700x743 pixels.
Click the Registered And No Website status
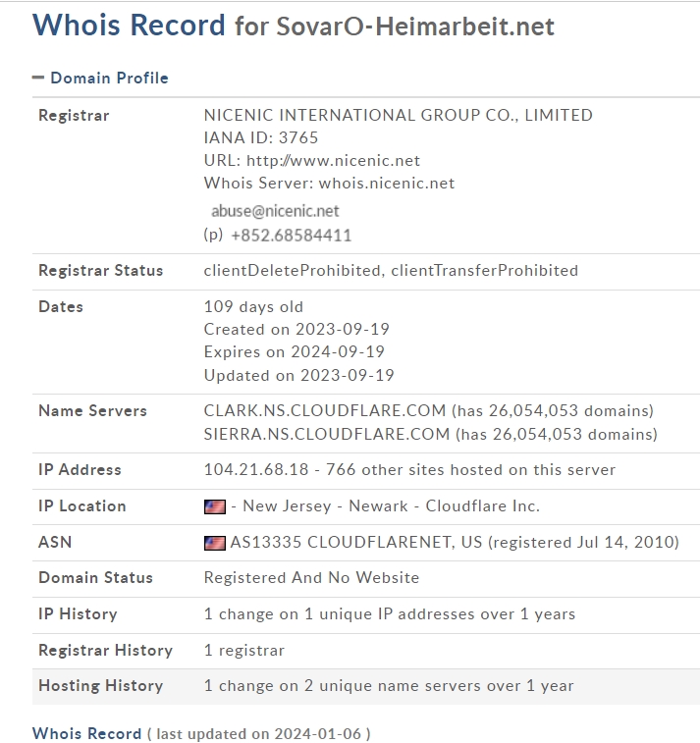tap(311, 578)
